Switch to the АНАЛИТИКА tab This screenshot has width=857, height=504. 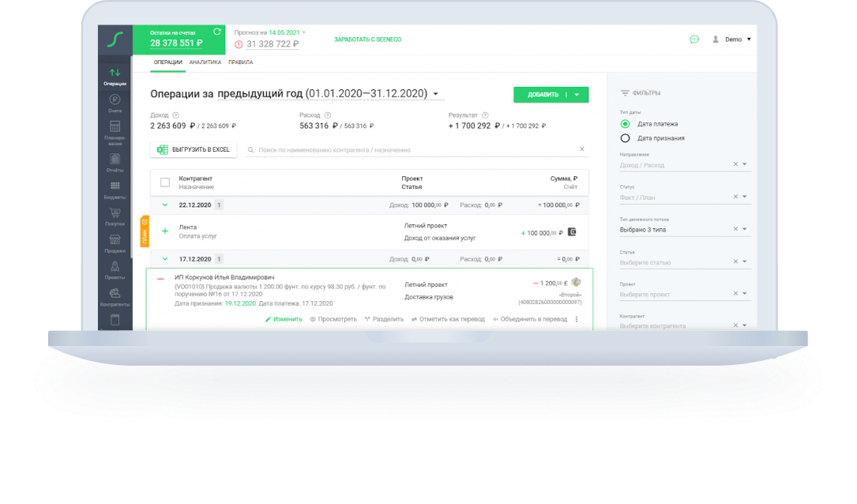tap(205, 62)
